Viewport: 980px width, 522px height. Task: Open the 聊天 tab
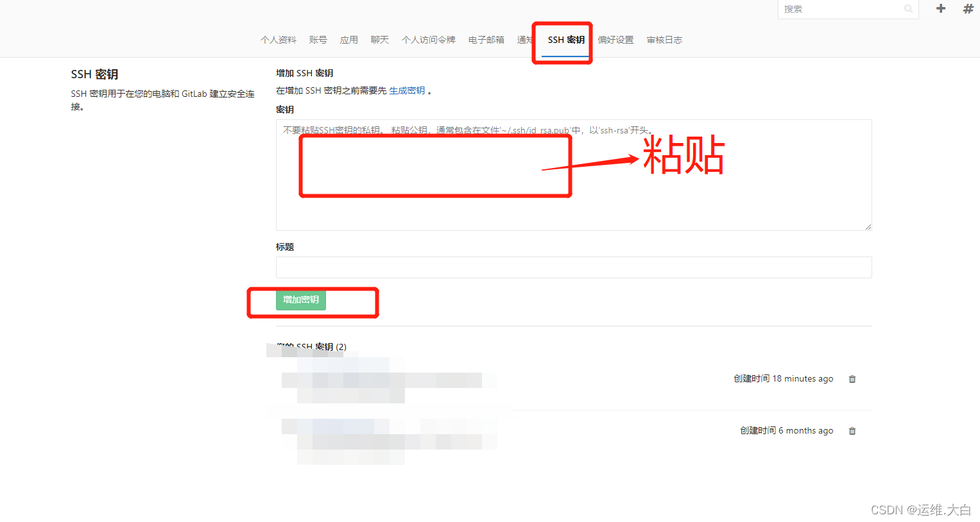click(379, 39)
